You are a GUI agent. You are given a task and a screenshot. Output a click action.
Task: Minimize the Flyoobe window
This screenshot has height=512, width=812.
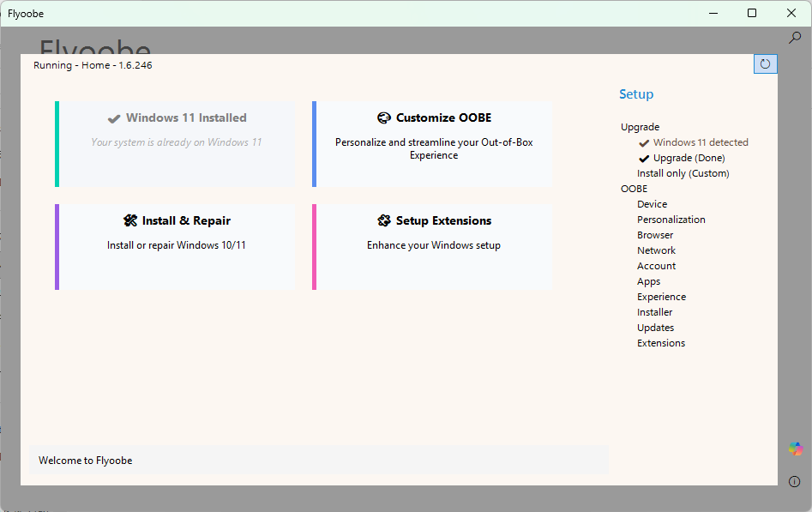point(713,13)
